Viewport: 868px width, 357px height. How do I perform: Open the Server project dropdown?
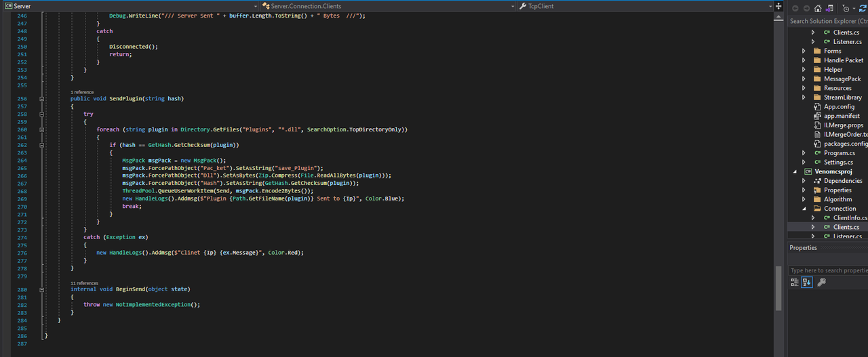coord(255,6)
